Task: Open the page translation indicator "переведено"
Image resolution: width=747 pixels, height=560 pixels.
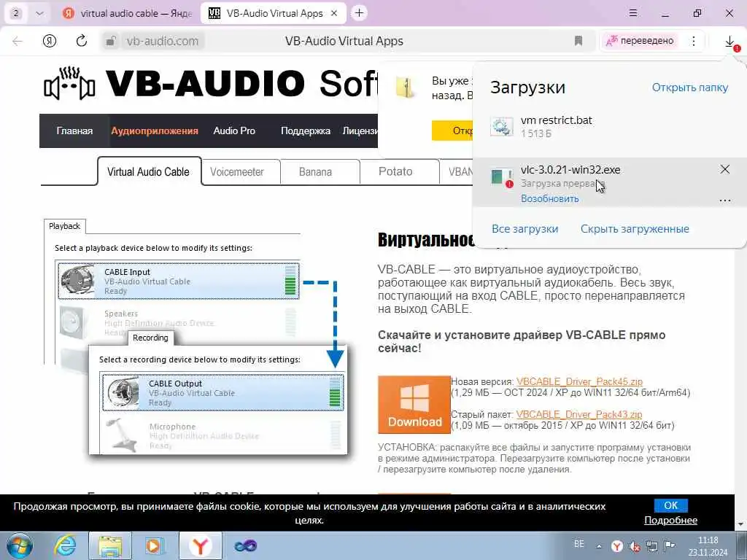Action: click(x=640, y=41)
